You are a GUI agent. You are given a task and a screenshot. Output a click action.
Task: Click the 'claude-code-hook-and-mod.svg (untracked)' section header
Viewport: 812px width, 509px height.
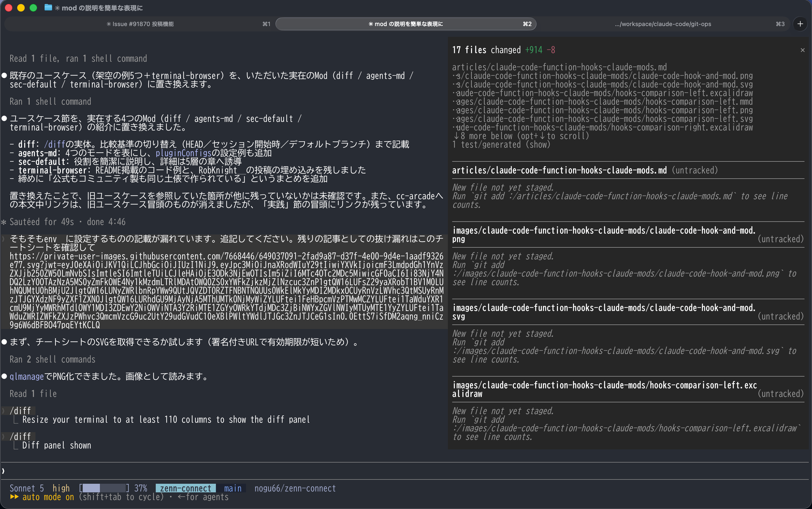(x=628, y=312)
